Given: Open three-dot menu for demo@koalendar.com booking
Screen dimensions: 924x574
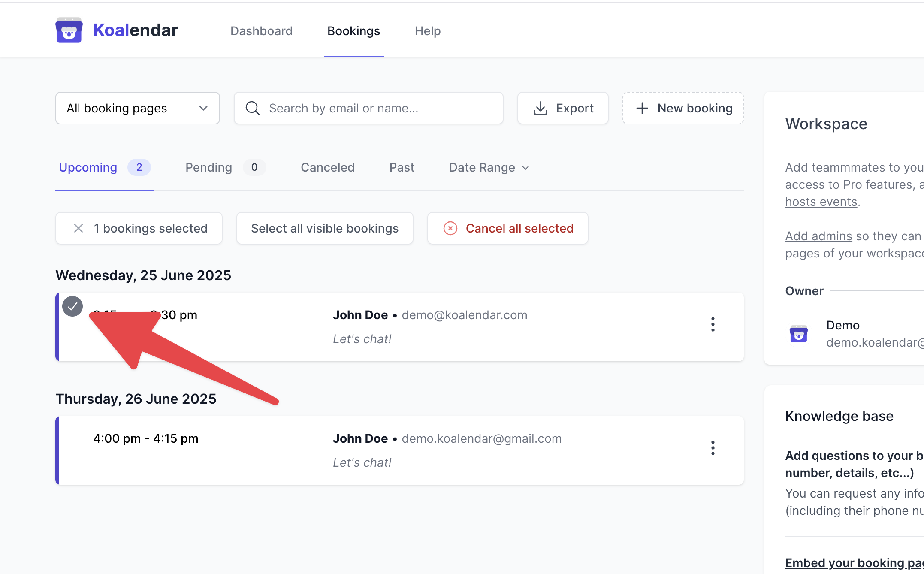Looking at the screenshot, I should (713, 324).
